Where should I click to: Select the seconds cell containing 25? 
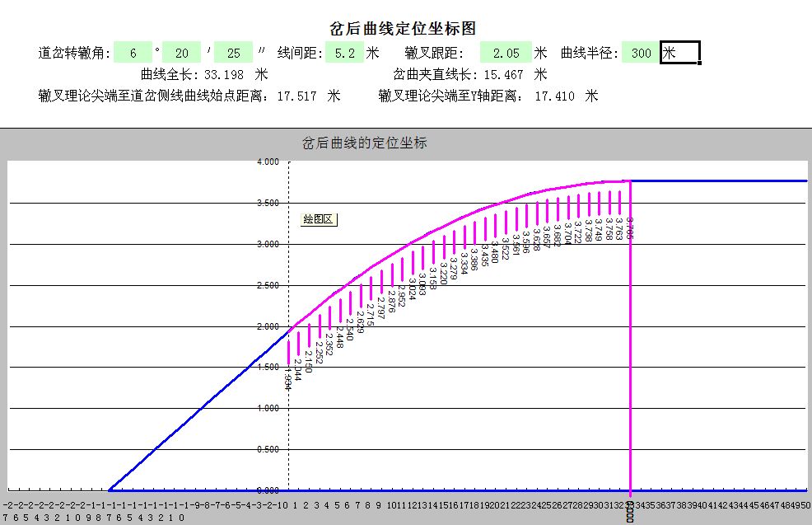(233, 53)
